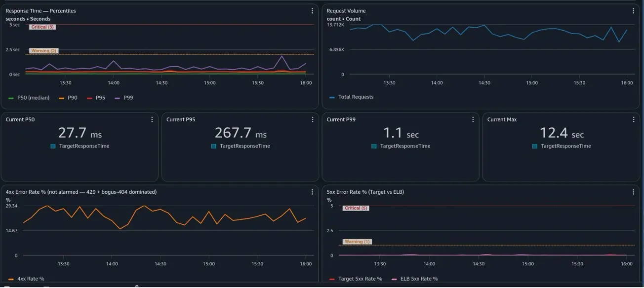Click the 4xx Error Rate % widget title
This screenshot has width=644, height=288.
[81, 192]
